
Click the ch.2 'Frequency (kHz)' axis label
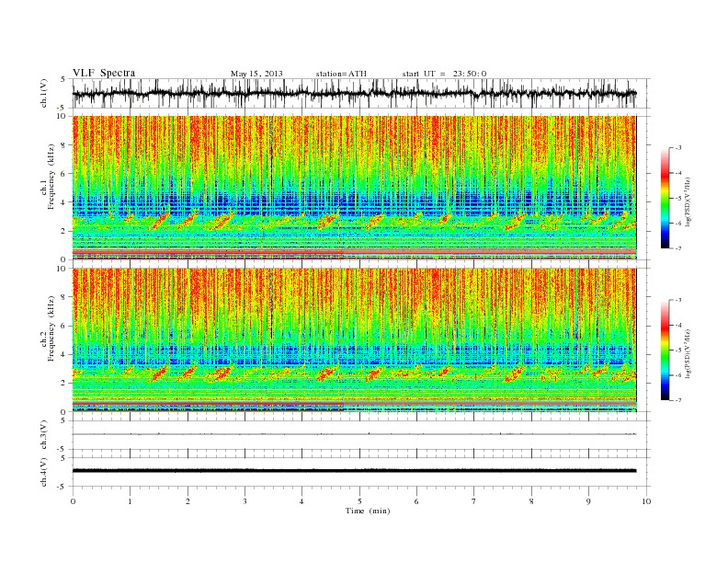tap(51, 328)
